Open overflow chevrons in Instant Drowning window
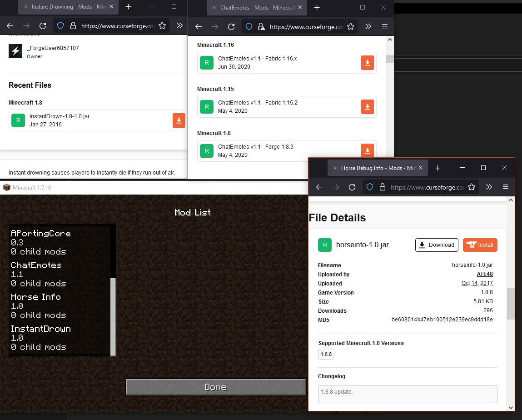The width and height of the screenshot is (522, 420). [179, 25]
